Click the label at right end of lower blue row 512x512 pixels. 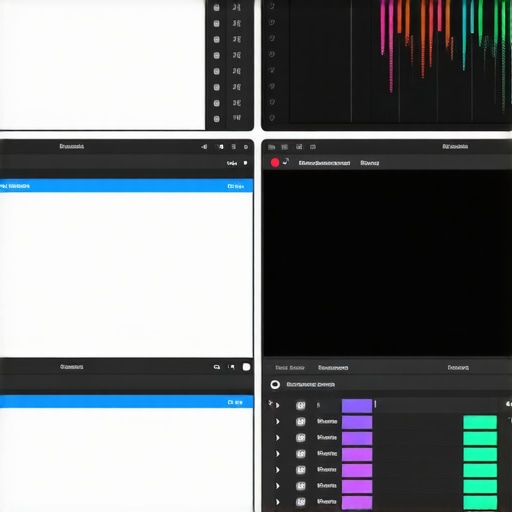[235, 402]
